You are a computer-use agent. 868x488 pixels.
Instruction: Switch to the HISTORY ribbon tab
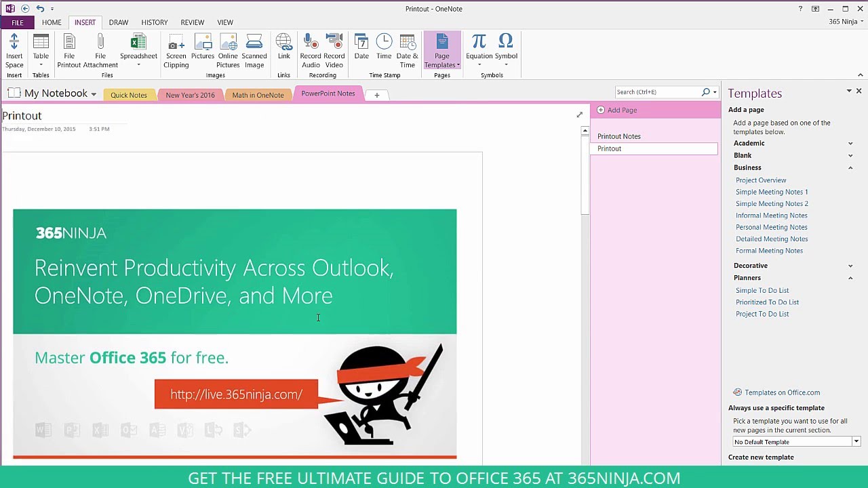pos(155,22)
